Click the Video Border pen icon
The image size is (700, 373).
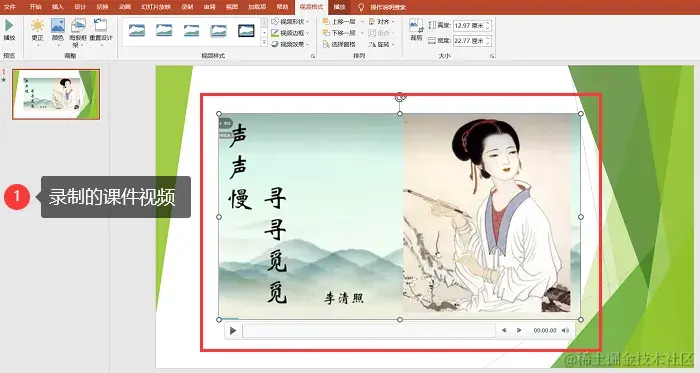tap(275, 33)
